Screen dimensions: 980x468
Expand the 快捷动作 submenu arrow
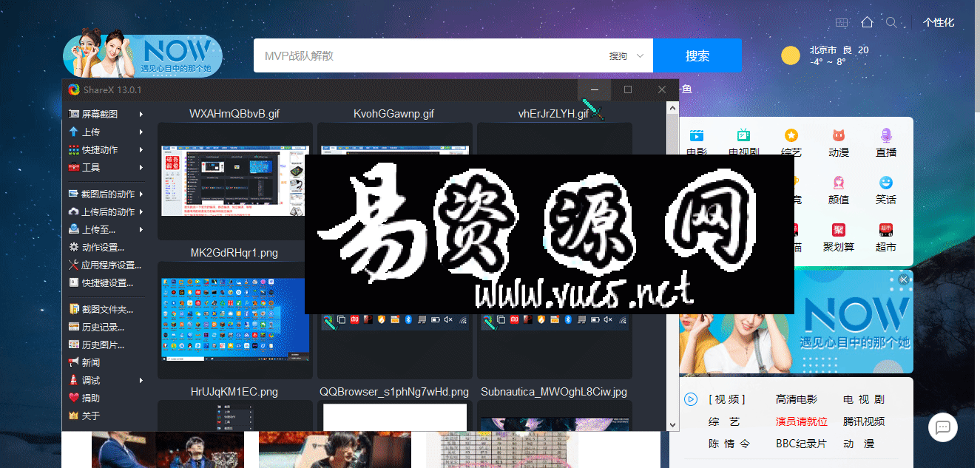[141, 149]
